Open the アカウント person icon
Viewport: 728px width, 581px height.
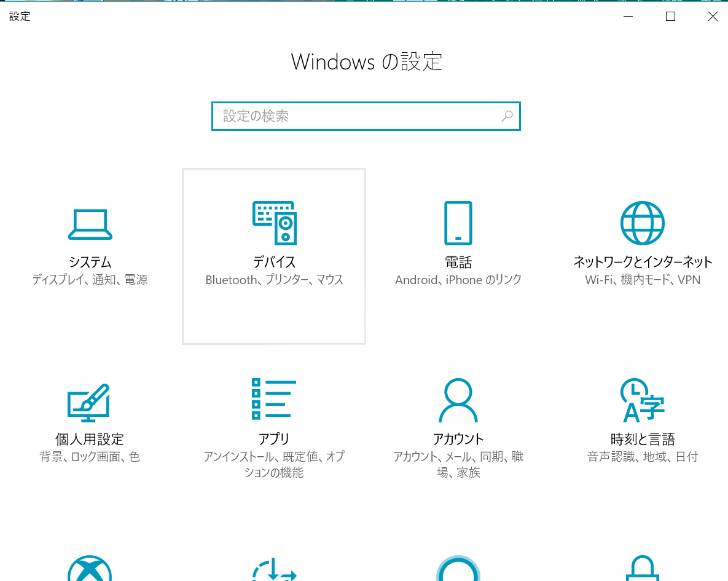458,400
